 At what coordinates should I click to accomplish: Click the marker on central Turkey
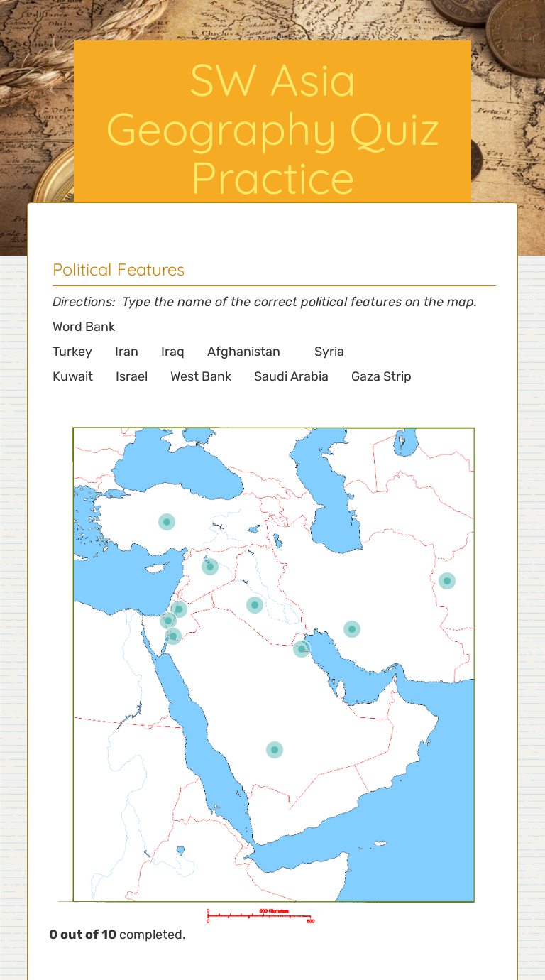coord(167,521)
